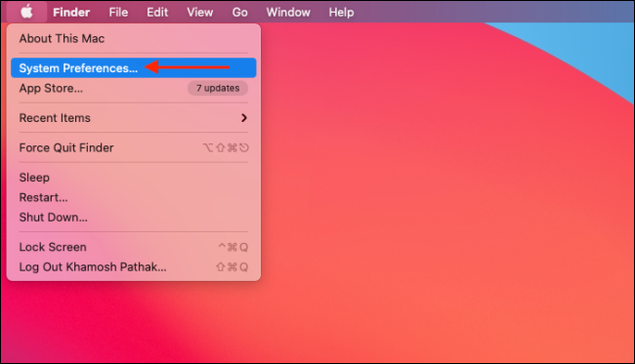635x364 pixels.
Task: Open System Preferences from Apple menu
Action: (x=134, y=68)
